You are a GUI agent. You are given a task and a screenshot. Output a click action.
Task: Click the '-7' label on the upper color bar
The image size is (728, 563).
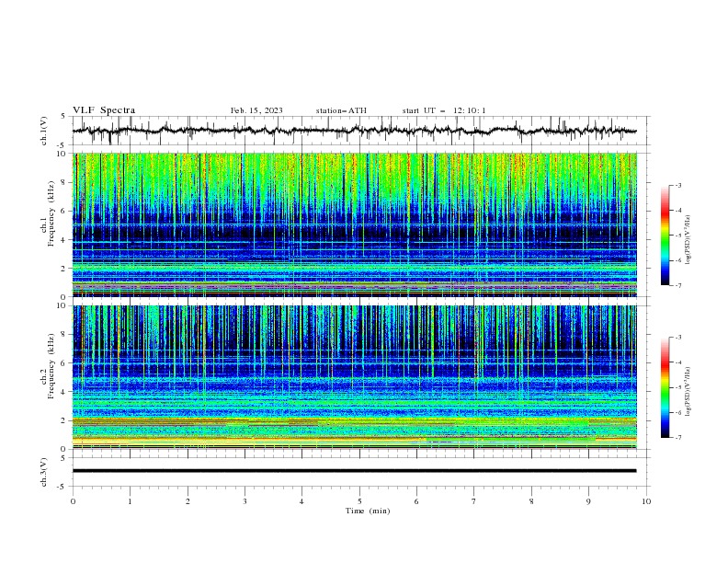click(678, 285)
